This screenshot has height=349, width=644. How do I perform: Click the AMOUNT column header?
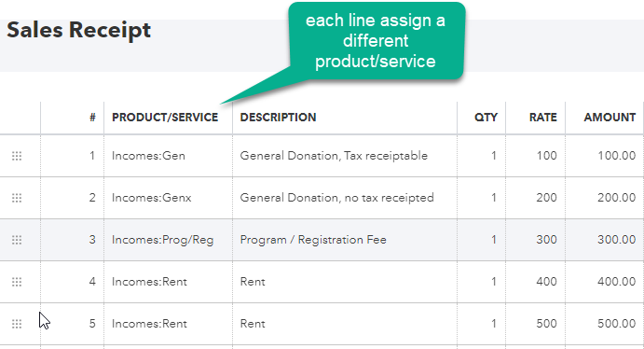610,118
